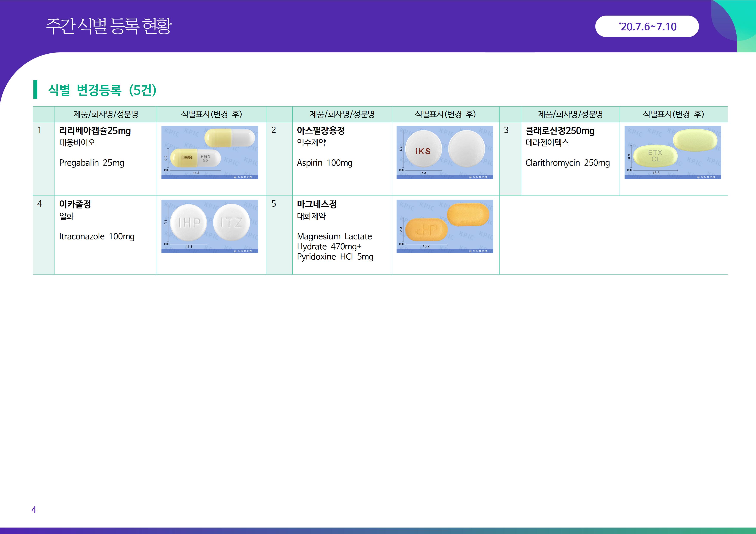Viewport: 756px width, 534px height.
Task: Click the page number 4 at bottom left
Action: coord(34,510)
